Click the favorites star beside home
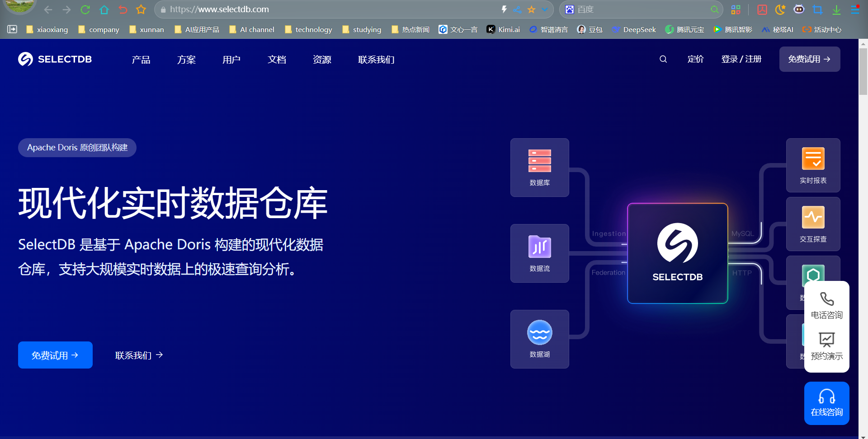This screenshot has width=868, height=439. coord(141,9)
